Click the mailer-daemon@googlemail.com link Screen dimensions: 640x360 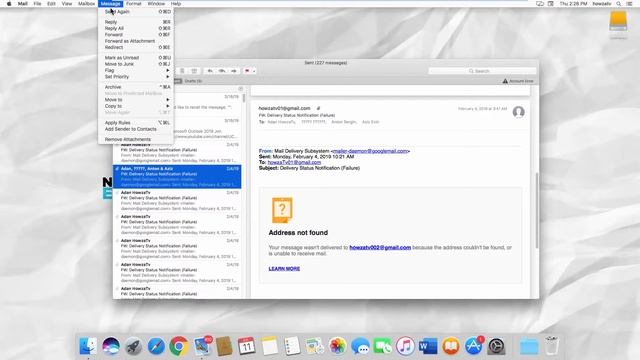[x=370, y=151]
